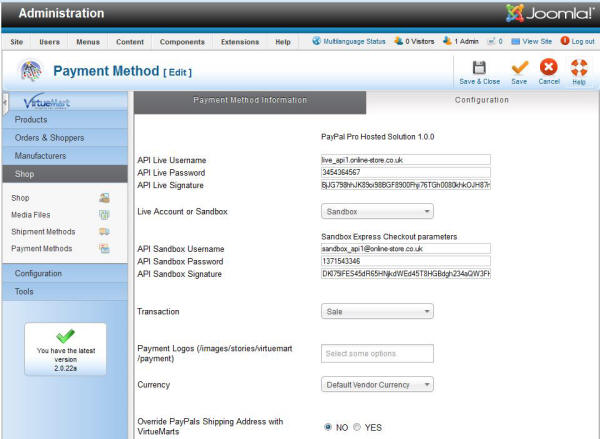
Task: Expand the Products sidebar section
Action: (x=65, y=119)
